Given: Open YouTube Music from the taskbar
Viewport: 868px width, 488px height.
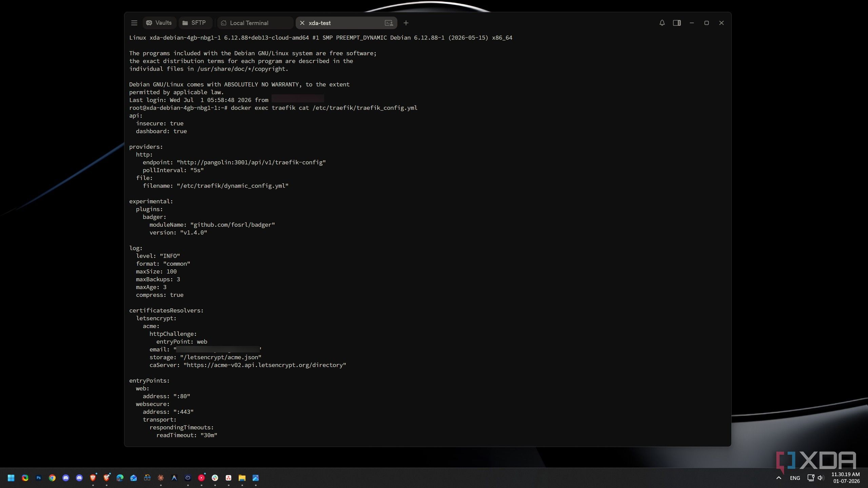Looking at the screenshot, I should 201,478.
